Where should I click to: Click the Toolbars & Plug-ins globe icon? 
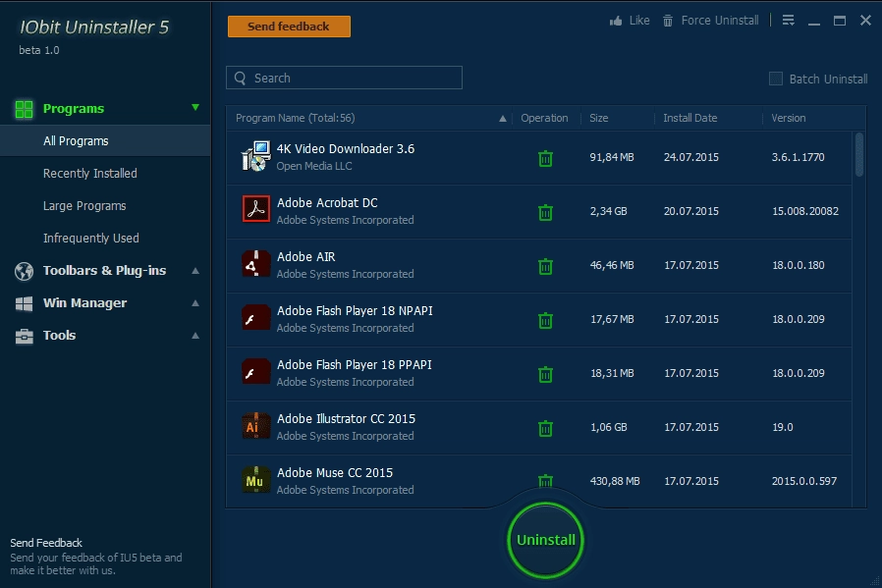[x=25, y=271]
